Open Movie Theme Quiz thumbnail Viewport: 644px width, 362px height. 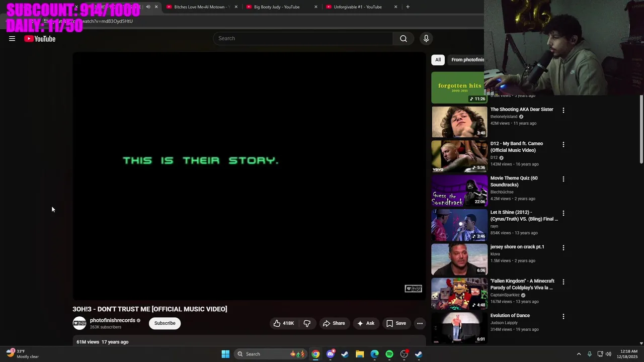point(459,191)
